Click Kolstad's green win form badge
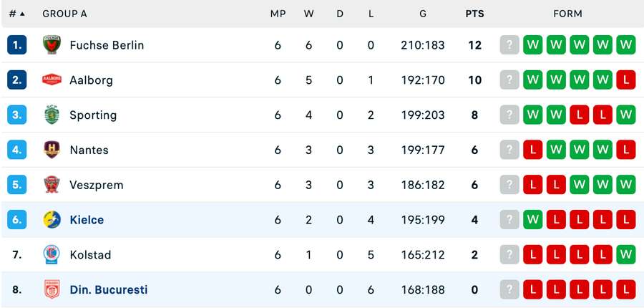 point(625,254)
